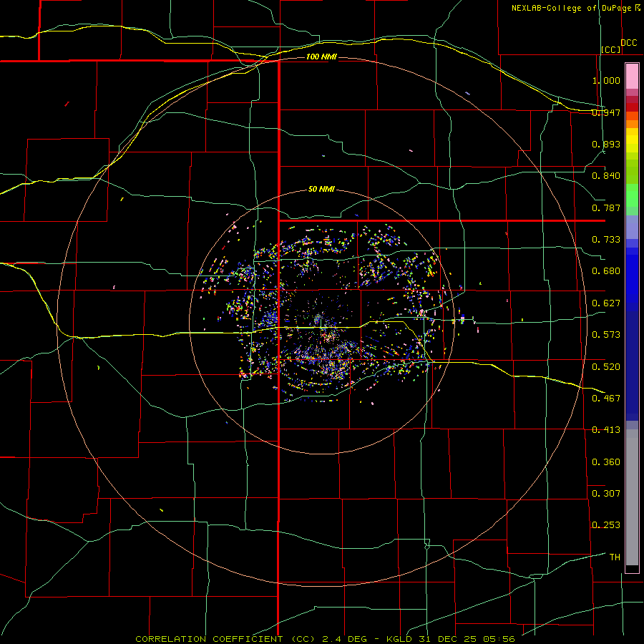Select the 0.680 scale value
Image resolution: width=644 pixels, height=644 pixels.
[606, 271]
